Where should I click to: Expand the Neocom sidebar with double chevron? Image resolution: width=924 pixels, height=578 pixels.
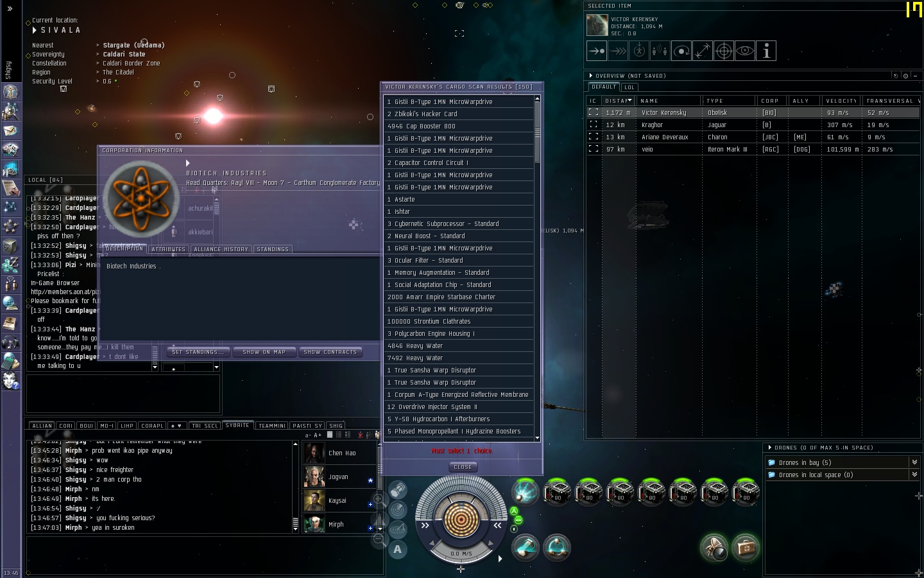(10, 8)
